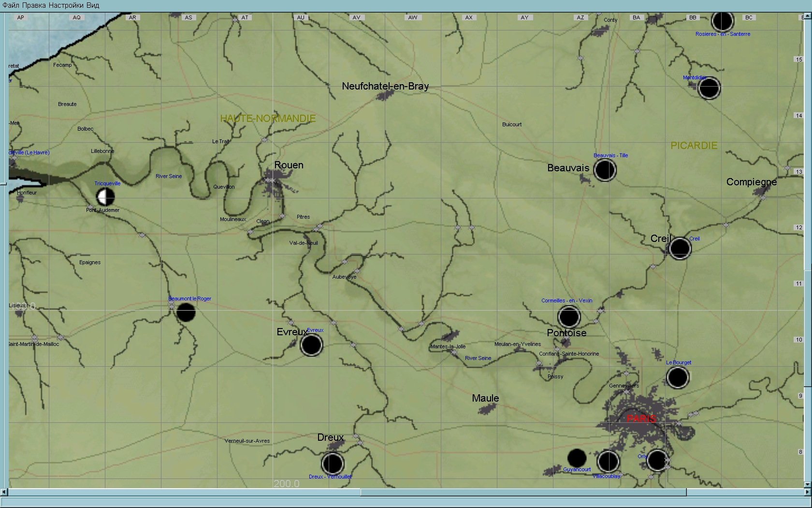The height and width of the screenshot is (508, 812).
Task: Open the Правка menu
Action: (x=34, y=5)
